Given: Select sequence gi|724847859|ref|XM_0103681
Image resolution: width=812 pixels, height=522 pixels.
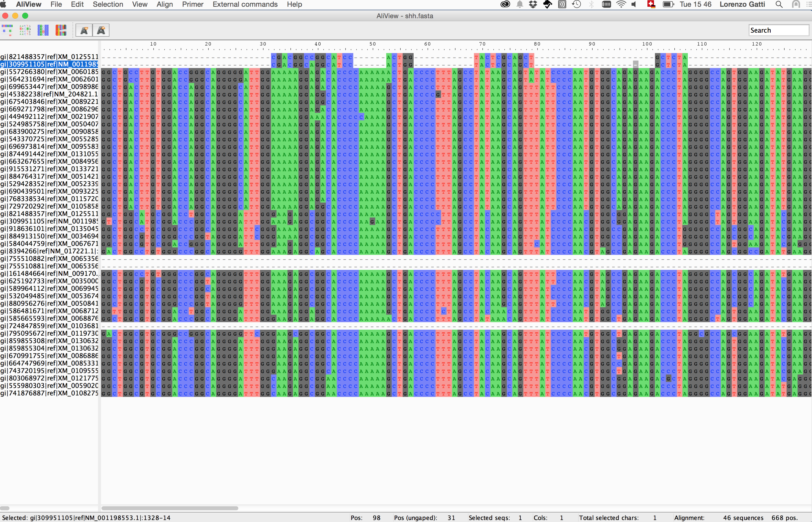Looking at the screenshot, I should (x=49, y=326).
